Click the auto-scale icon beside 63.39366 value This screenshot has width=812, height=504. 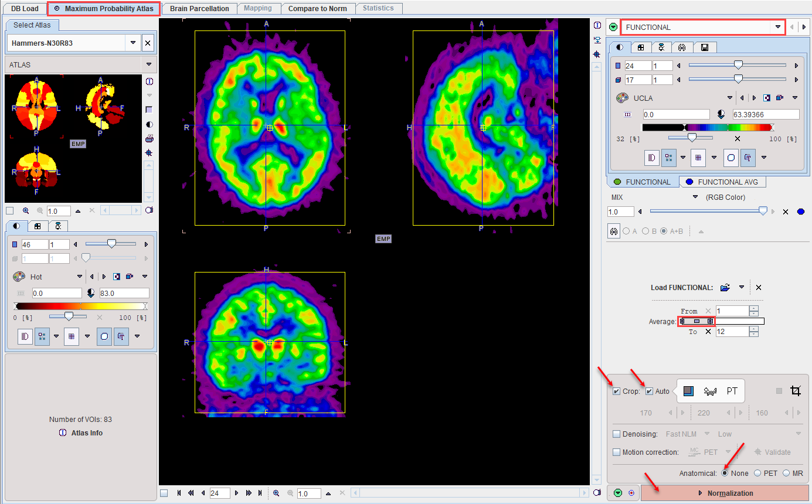click(721, 114)
